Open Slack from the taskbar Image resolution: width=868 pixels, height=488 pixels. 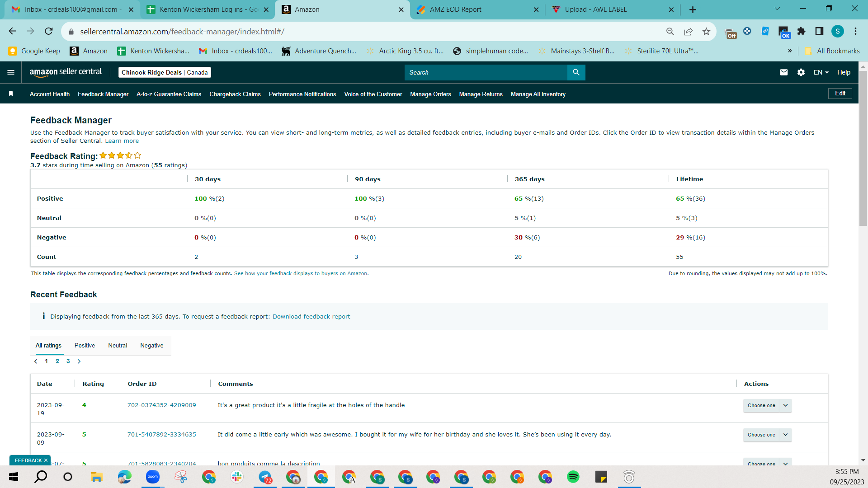point(237,477)
